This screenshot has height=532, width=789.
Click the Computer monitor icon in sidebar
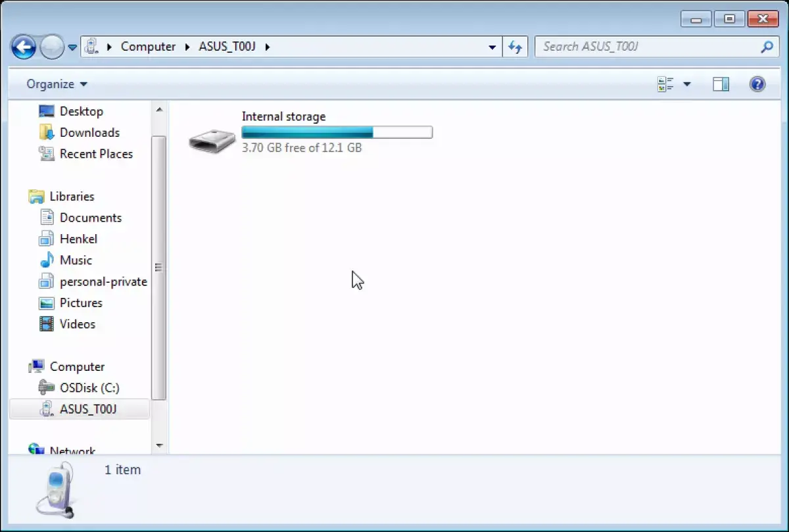point(36,366)
